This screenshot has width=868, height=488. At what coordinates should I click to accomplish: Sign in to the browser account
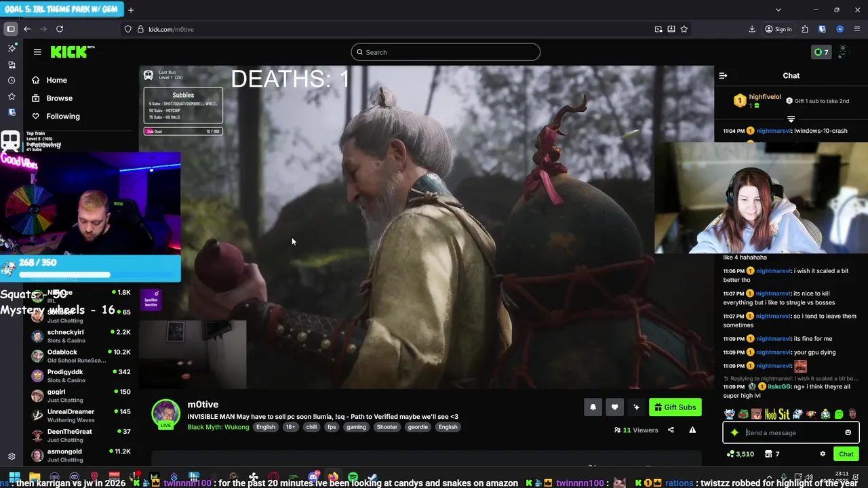point(778,29)
